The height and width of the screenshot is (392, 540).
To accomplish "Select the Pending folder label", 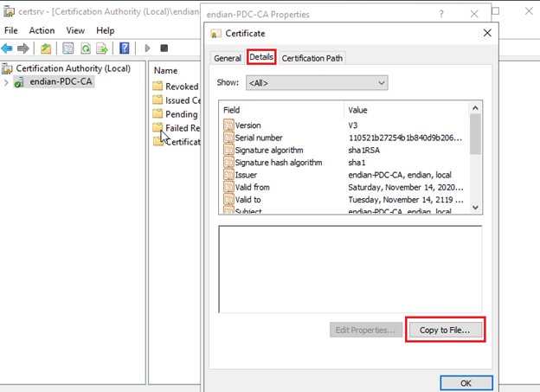I will coord(182,114).
